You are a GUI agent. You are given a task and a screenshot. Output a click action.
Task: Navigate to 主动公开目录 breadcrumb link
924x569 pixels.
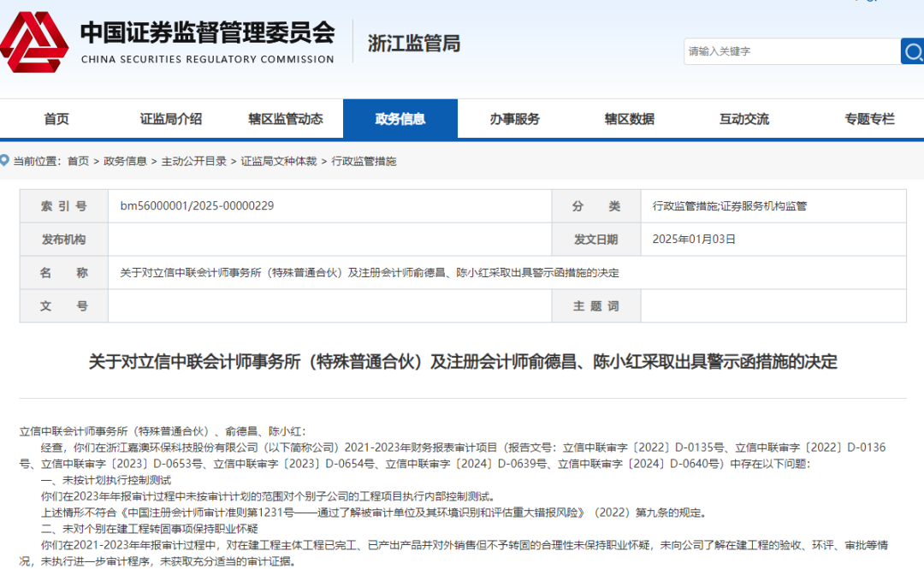pyautogui.click(x=194, y=161)
